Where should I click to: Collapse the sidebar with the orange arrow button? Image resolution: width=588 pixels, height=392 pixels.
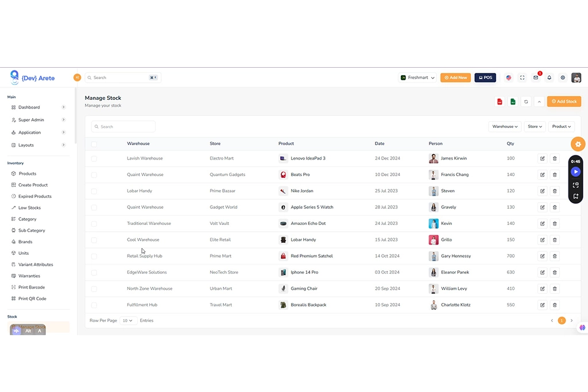tap(78, 77)
